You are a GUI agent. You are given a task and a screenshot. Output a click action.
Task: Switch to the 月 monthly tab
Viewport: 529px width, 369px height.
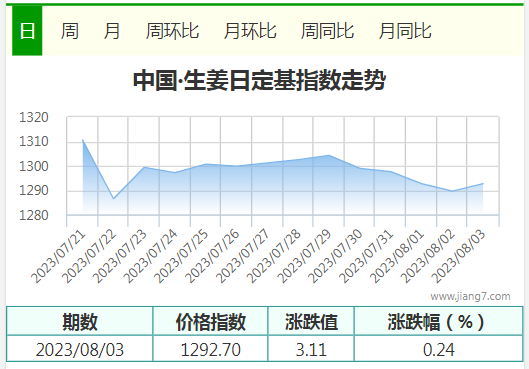pos(112,31)
